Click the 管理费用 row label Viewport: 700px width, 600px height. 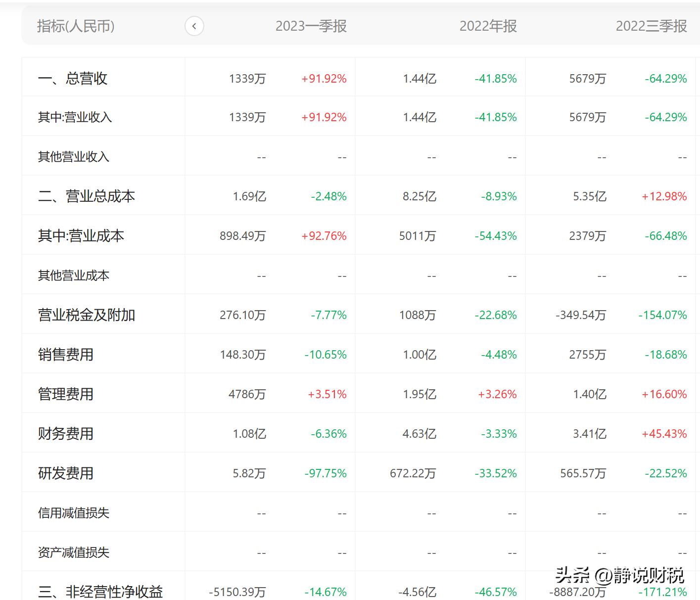(64, 394)
